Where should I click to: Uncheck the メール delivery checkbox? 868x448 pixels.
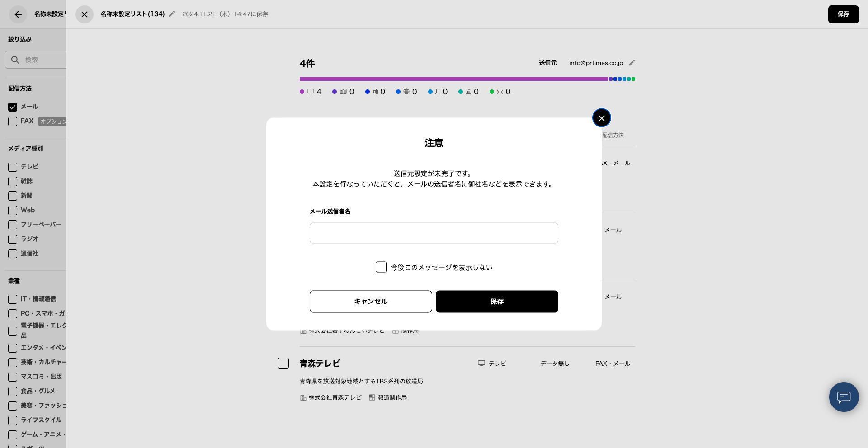click(13, 107)
